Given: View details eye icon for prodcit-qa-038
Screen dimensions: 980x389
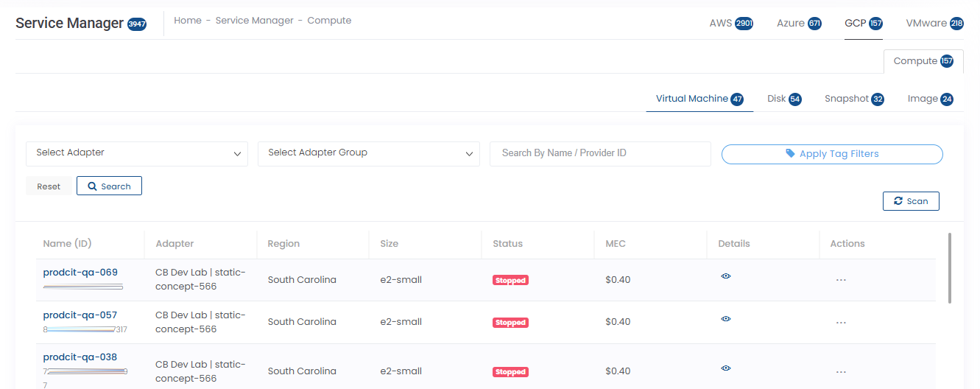Looking at the screenshot, I should click(726, 368).
